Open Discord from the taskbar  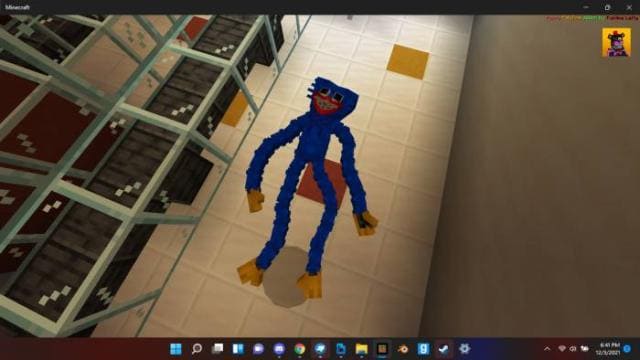click(x=279, y=349)
